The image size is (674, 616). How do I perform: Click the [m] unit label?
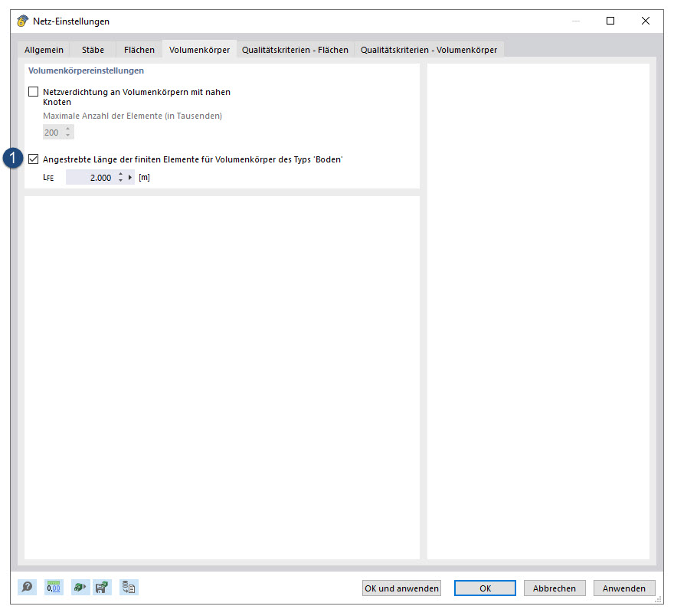click(145, 177)
